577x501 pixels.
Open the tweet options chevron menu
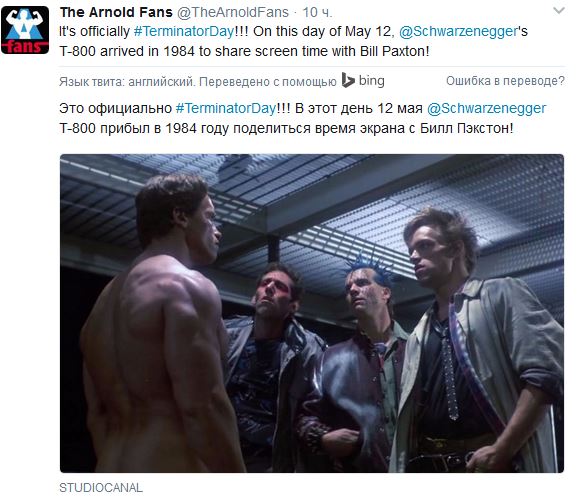[559, 11]
